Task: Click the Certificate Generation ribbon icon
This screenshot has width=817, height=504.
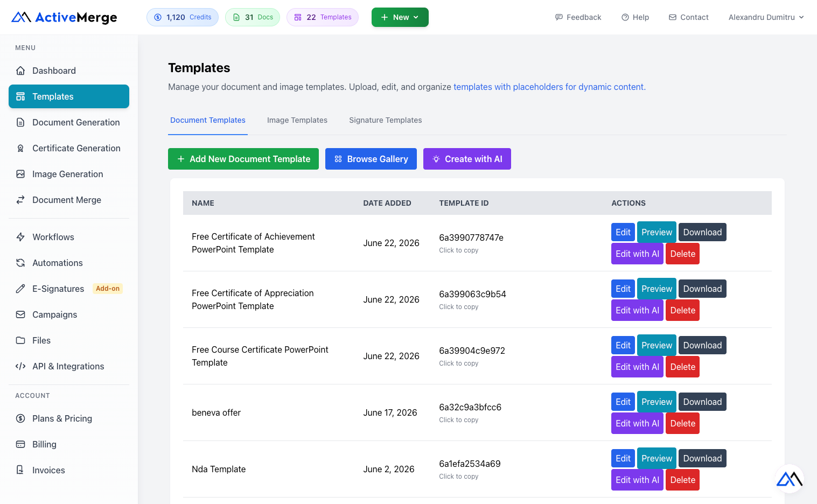Action: 20,148
